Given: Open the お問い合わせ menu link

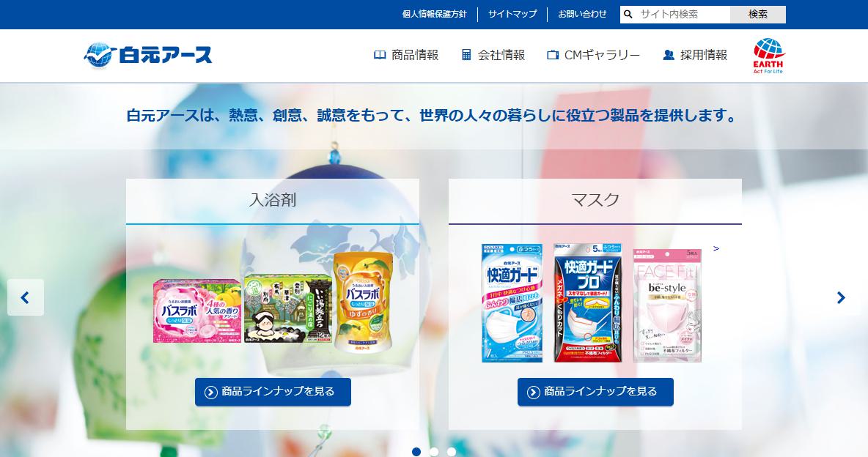Looking at the screenshot, I should (582, 15).
